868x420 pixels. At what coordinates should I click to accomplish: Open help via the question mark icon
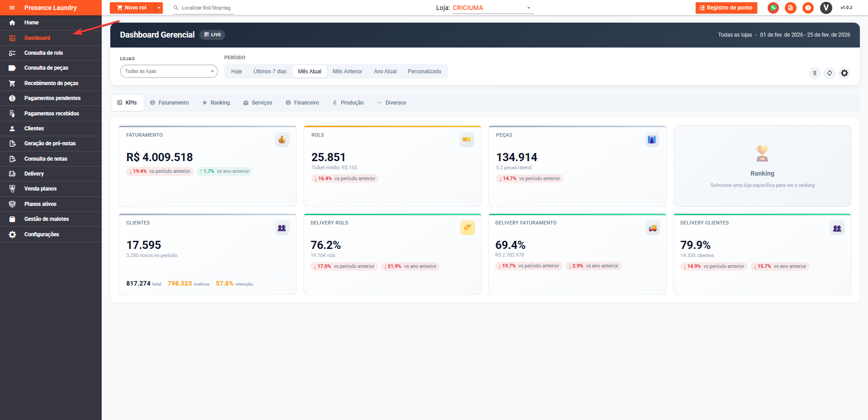click(x=808, y=8)
